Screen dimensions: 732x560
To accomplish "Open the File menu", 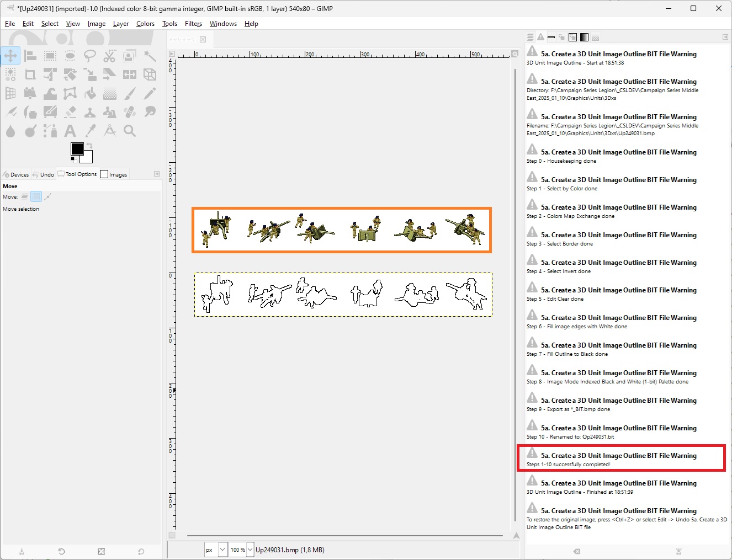I will pyautogui.click(x=10, y=24).
